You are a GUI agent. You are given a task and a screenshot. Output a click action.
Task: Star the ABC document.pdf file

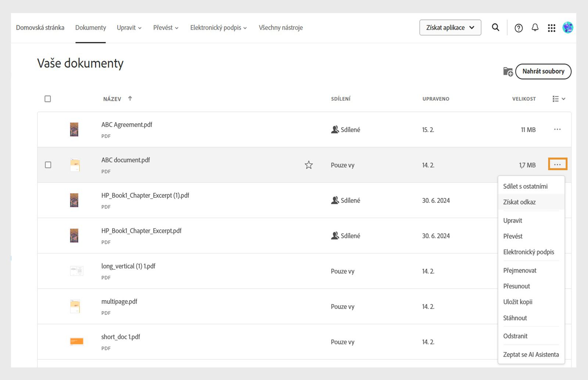pyautogui.click(x=309, y=165)
